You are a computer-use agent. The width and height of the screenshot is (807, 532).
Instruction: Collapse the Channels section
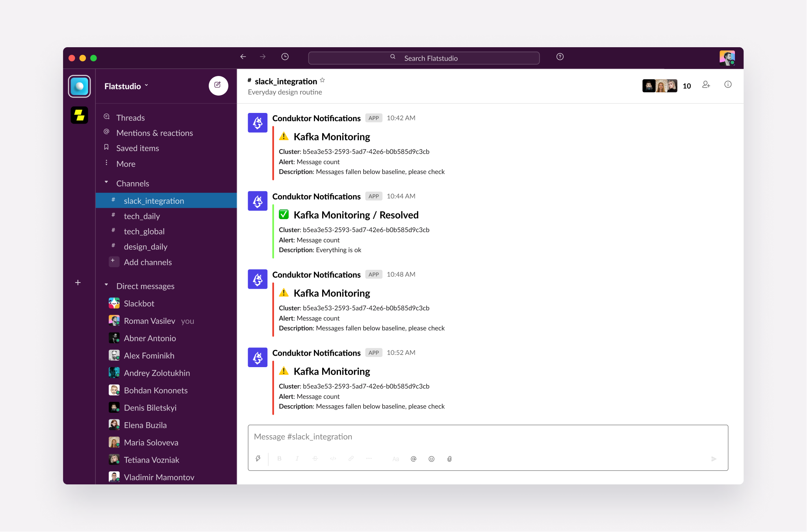tap(106, 183)
